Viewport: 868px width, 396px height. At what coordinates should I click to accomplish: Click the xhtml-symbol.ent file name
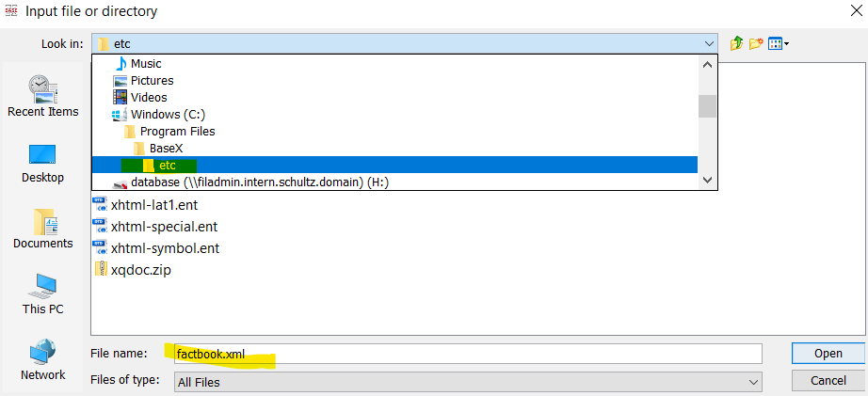pos(165,248)
